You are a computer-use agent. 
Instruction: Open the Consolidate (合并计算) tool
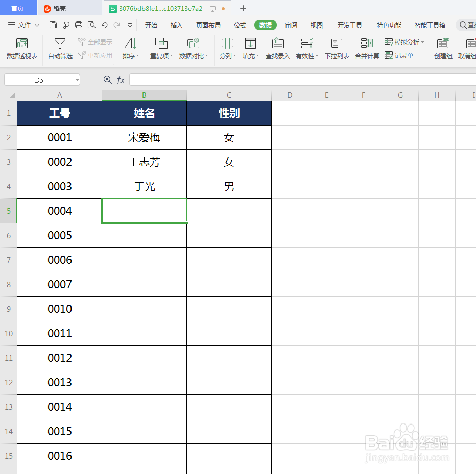367,48
